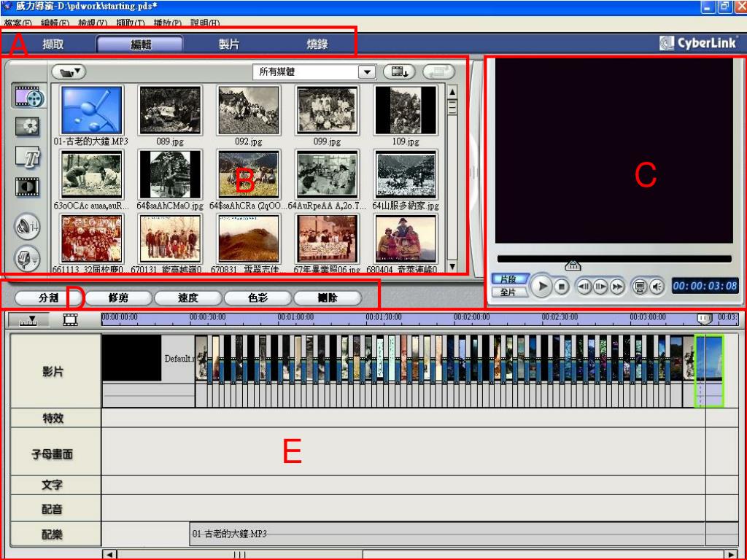The width and height of the screenshot is (747, 560).
Task: Select the 64山服多納家.jpg thumbnail
Action: pos(406,175)
